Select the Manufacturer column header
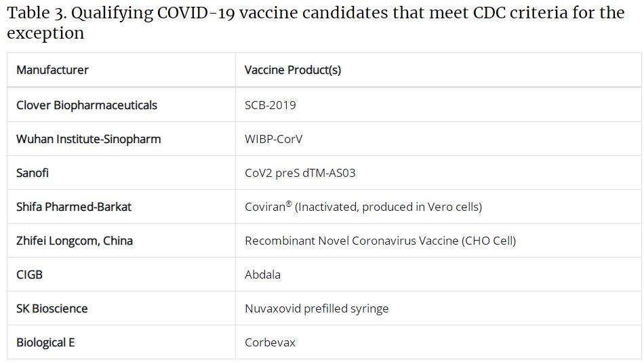The height and width of the screenshot is (362, 644). point(52,70)
